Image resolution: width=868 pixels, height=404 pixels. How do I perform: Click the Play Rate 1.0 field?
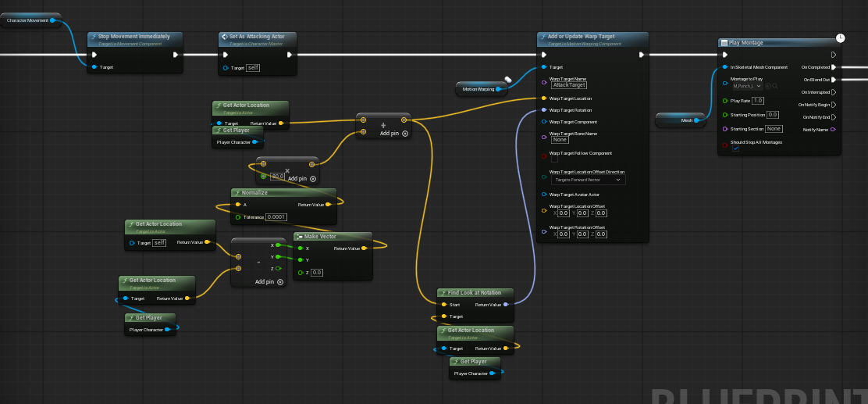tap(758, 101)
